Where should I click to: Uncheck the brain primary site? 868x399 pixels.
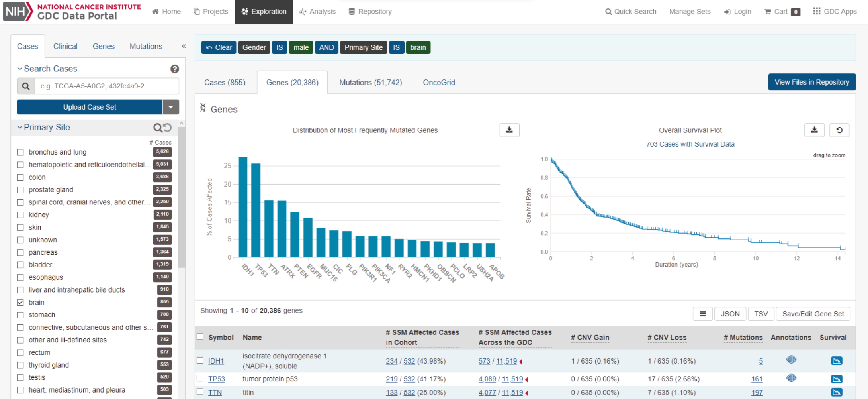20,303
